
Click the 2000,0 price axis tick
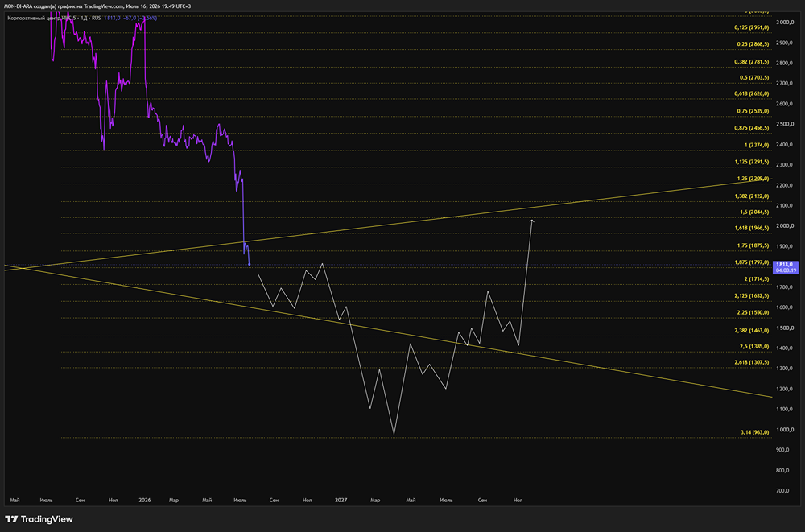point(785,226)
